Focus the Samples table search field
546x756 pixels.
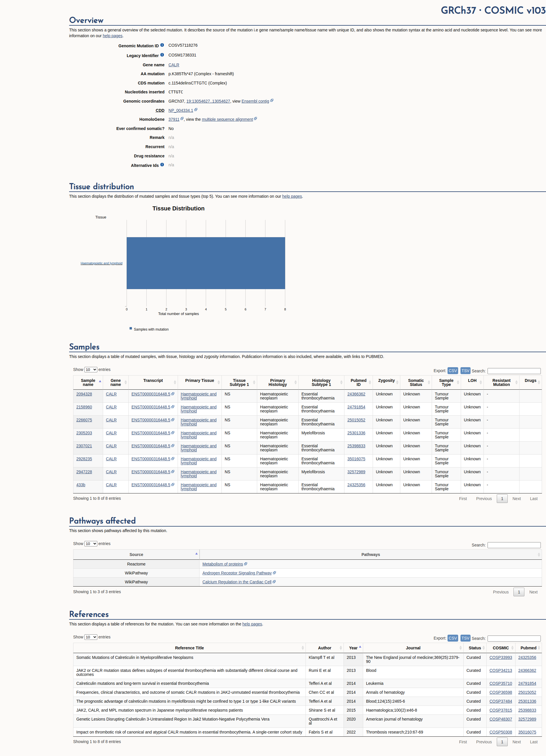(x=514, y=371)
